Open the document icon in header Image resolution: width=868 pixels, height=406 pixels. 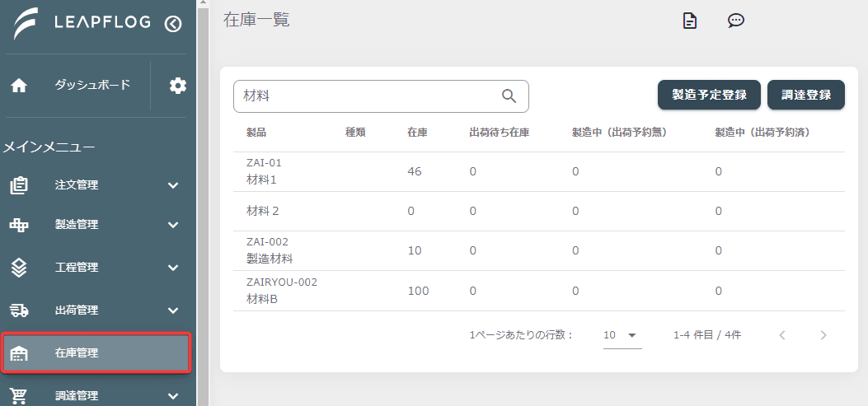pos(690,21)
